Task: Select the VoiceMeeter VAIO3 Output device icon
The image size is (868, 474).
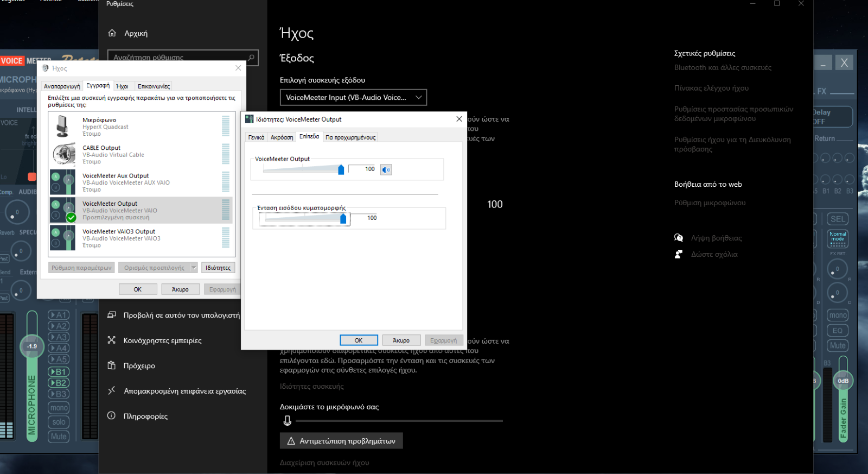Action: (63, 238)
